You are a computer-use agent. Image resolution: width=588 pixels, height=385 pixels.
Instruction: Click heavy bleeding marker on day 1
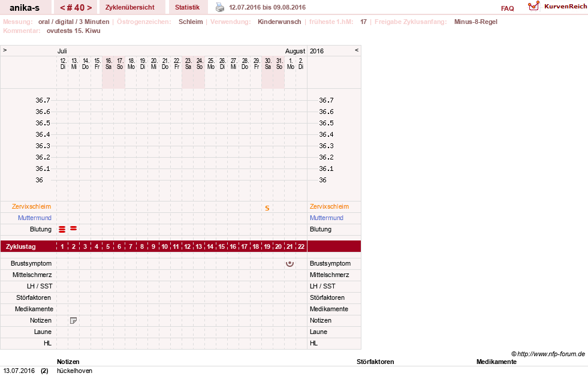click(x=62, y=229)
